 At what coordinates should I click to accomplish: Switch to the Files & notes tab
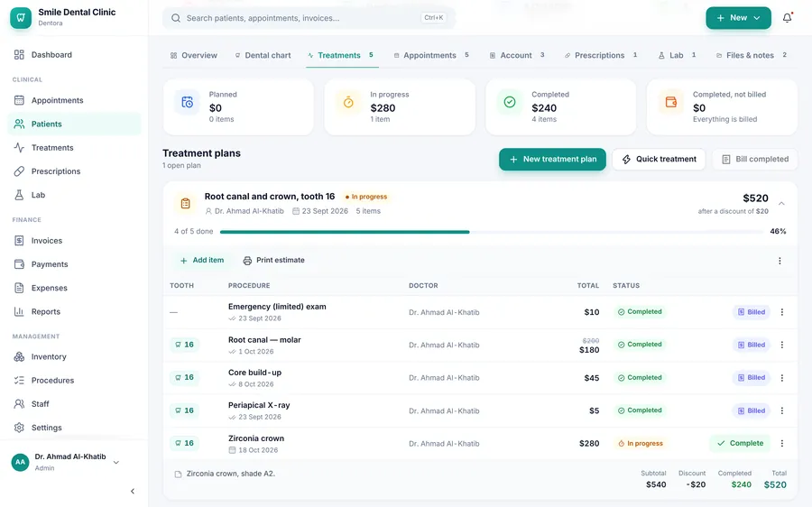point(752,55)
